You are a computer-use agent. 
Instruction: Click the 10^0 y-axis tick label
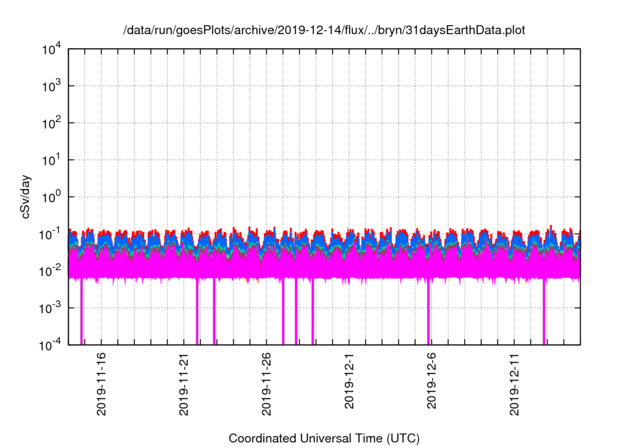point(52,197)
